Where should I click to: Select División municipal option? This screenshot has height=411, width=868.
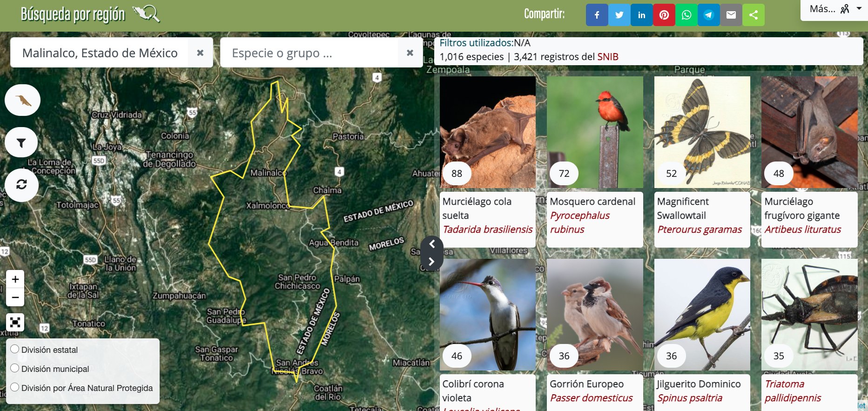[x=15, y=368]
